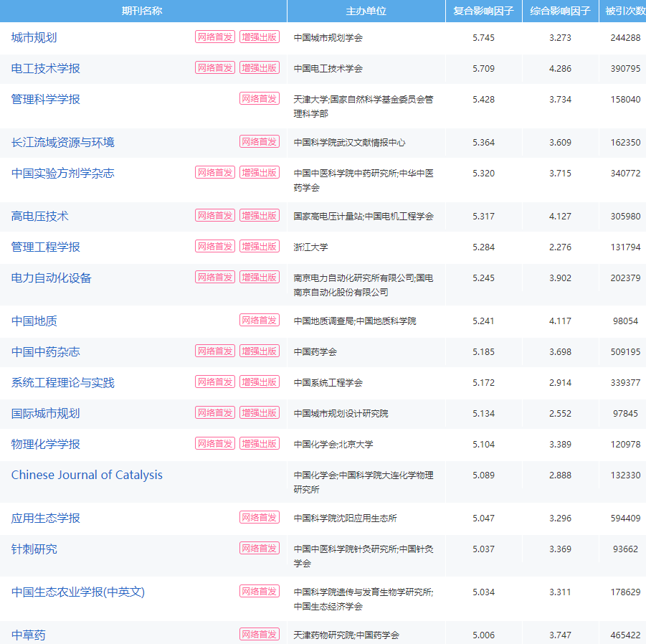Select sponsor text 中国科学院武汉文献情报中心
The image size is (646, 644).
(349, 143)
